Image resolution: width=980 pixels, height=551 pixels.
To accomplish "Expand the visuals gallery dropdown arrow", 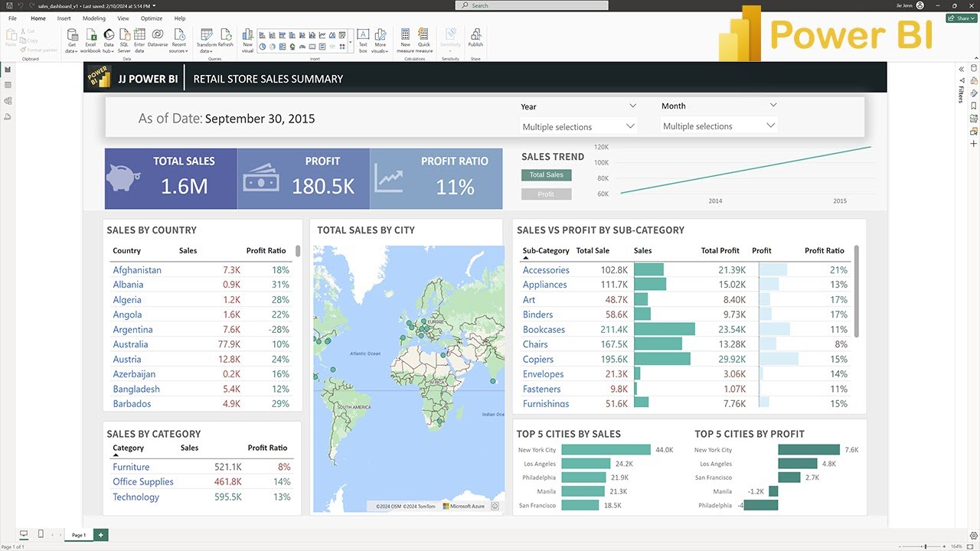I will click(x=350, y=41).
